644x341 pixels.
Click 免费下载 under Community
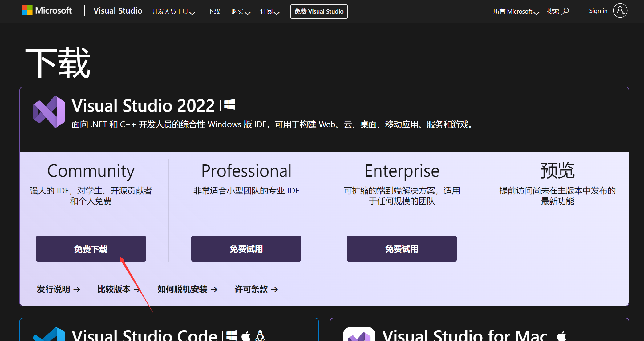pyautogui.click(x=91, y=249)
